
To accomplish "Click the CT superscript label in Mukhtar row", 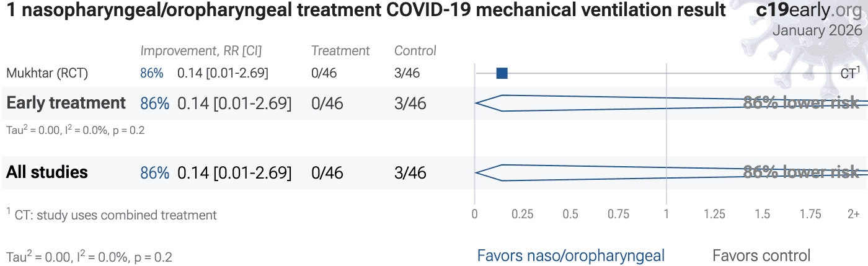I will click(x=850, y=73).
